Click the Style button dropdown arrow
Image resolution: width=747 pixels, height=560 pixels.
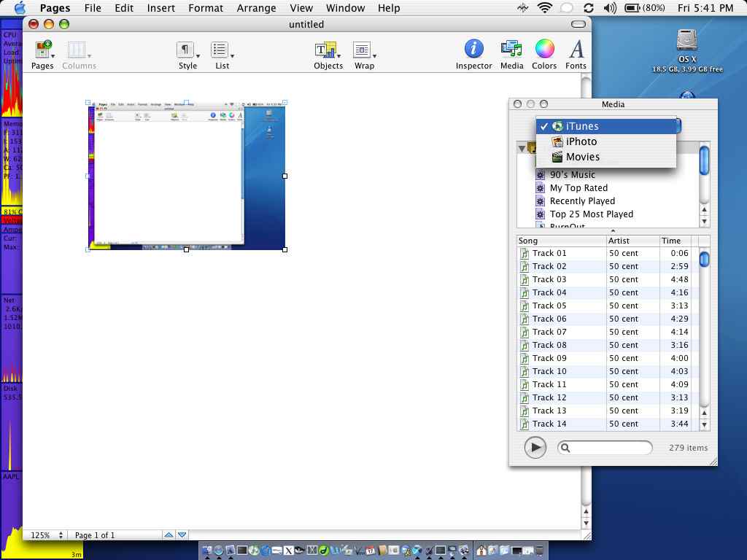tap(198, 56)
